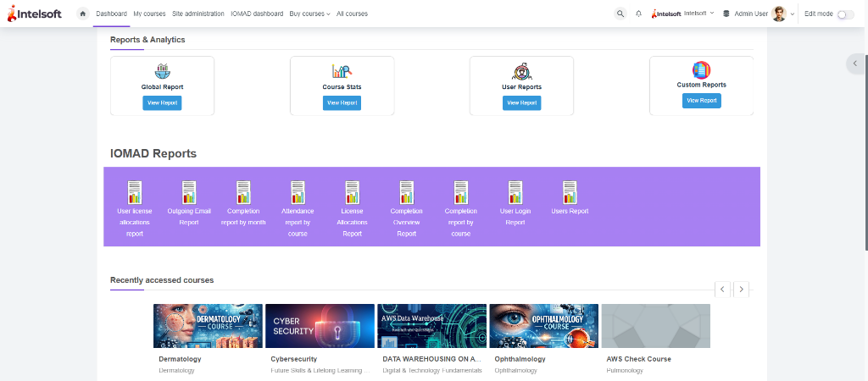Screen dimensions: 868x381
Task: Show previous recently accessed courses
Action: [x=722, y=290]
